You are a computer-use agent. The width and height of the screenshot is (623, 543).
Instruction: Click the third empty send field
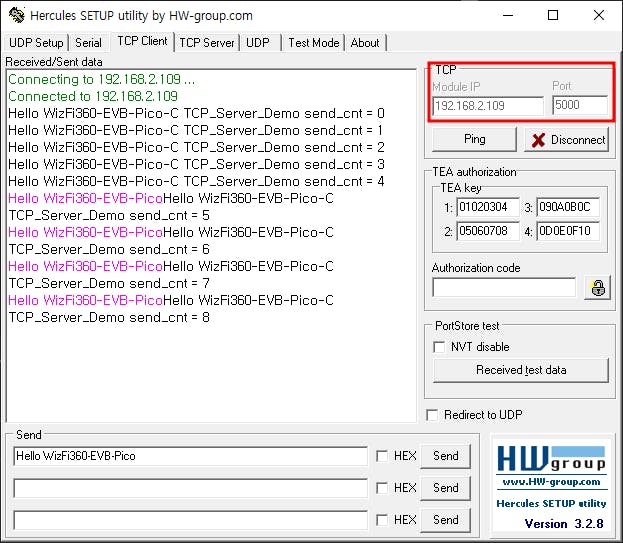pyautogui.click(x=190, y=520)
